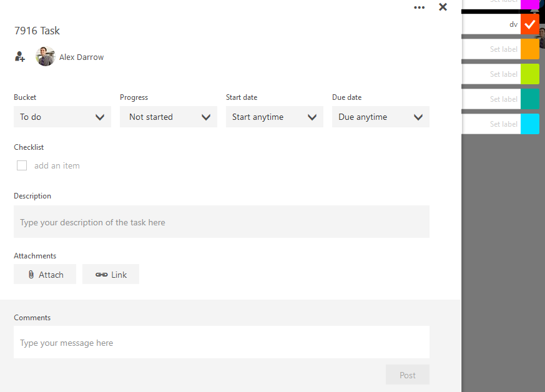Image resolution: width=545 pixels, height=392 pixels.
Task: Open the Progress dropdown showing Not started
Action: click(x=169, y=117)
